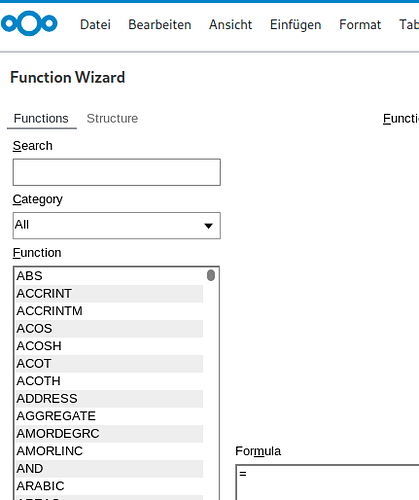Select the AND function entry
This screenshot has width=419, height=500.
point(109,469)
